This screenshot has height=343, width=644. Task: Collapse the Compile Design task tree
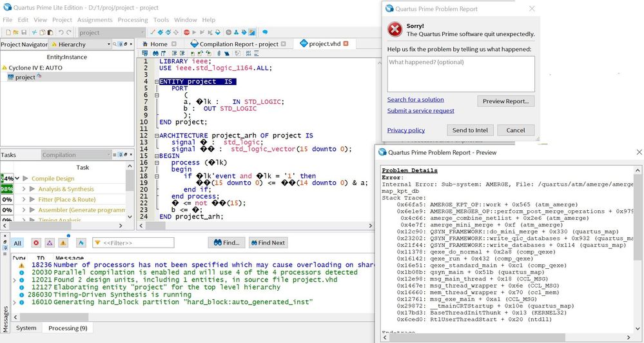(x=17, y=178)
